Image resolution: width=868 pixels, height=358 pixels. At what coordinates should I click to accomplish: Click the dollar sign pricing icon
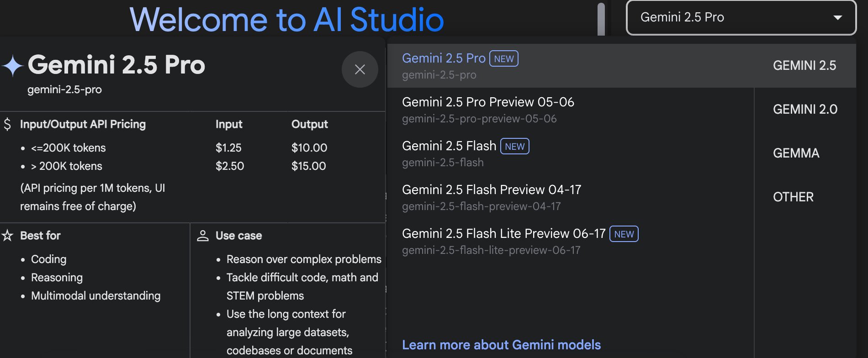7,124
